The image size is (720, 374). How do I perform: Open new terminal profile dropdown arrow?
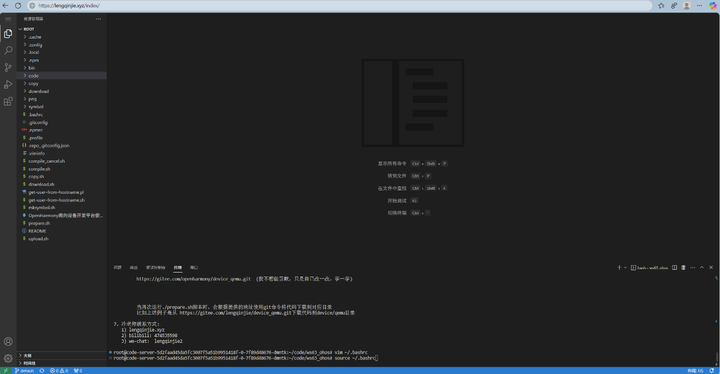[625, 267]
